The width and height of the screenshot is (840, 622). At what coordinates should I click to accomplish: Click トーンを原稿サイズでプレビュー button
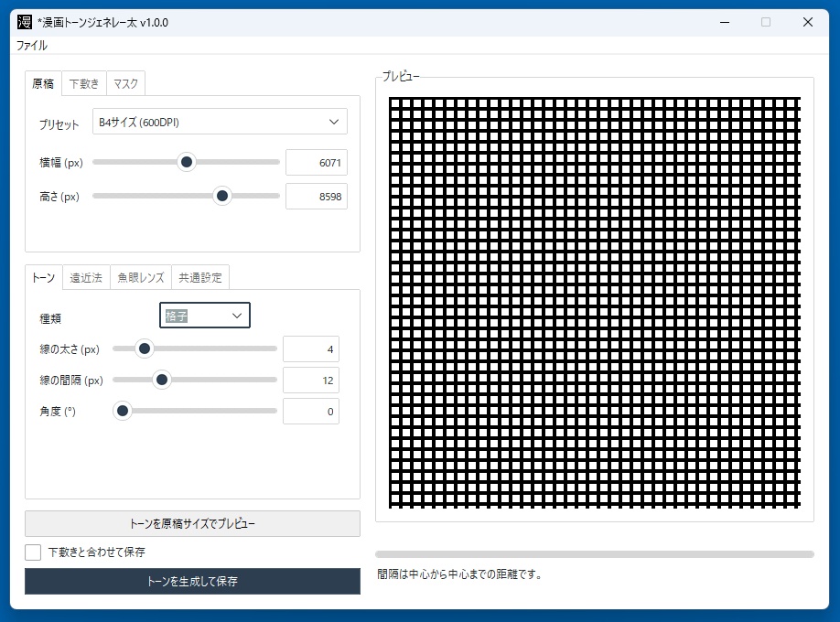(x=192, y=523)
